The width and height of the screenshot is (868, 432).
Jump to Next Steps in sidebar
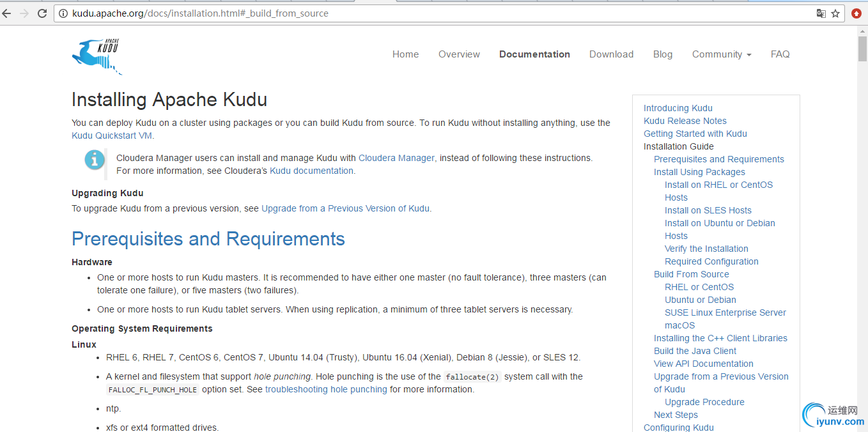pyautogui.click(x=676, y=415)
